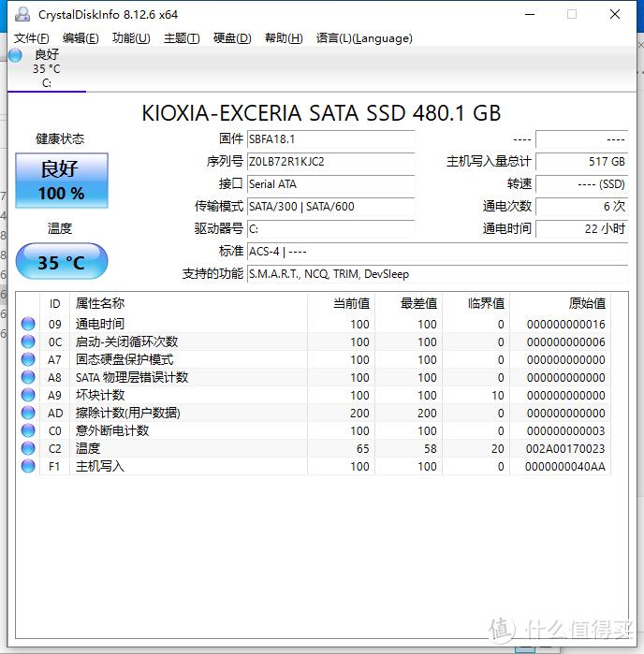This screenshot has height=654, width=644.
Task: Click the 原始值 column header
Action: click(x=560, y=304)
